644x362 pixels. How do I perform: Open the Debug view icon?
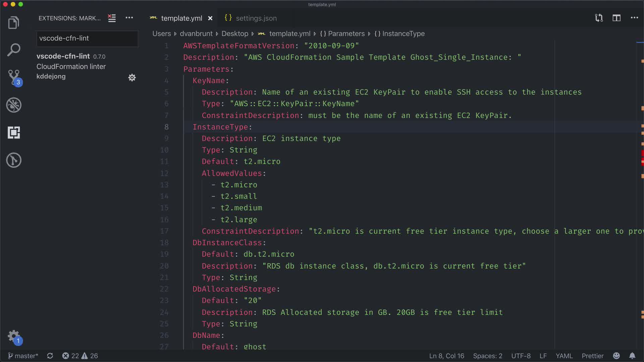point(14,105)
